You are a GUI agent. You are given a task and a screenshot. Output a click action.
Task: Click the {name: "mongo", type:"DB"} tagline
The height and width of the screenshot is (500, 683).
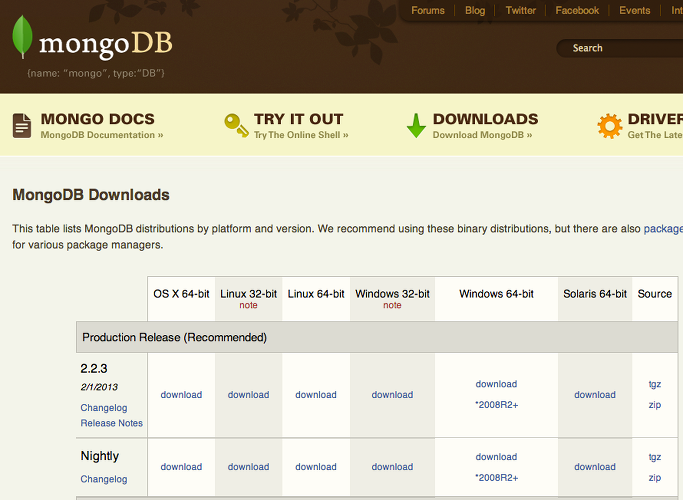96,73
